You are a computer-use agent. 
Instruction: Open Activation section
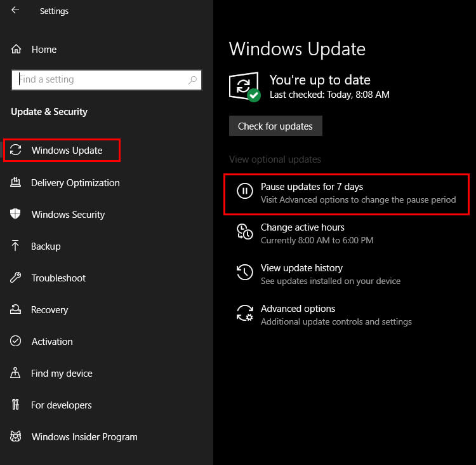52,342
